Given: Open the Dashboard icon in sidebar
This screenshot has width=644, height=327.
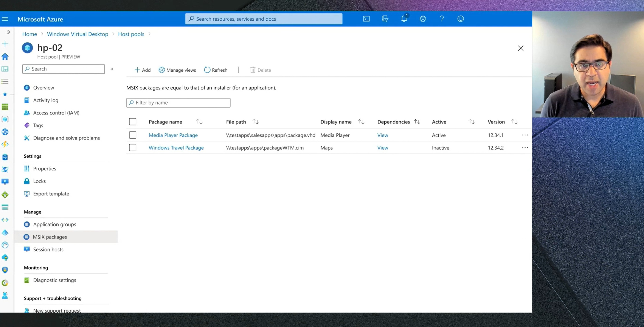Looking at the screenshot, I should 5,69.
